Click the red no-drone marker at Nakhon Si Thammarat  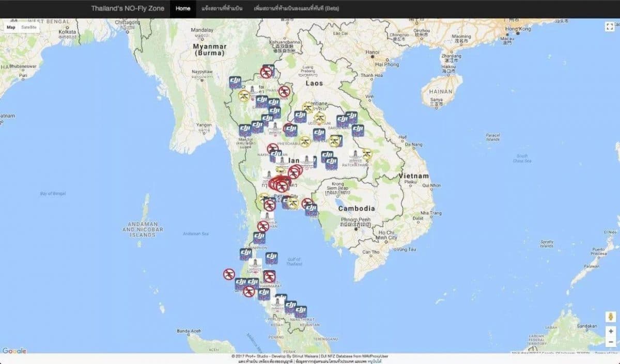click(269, 276)
